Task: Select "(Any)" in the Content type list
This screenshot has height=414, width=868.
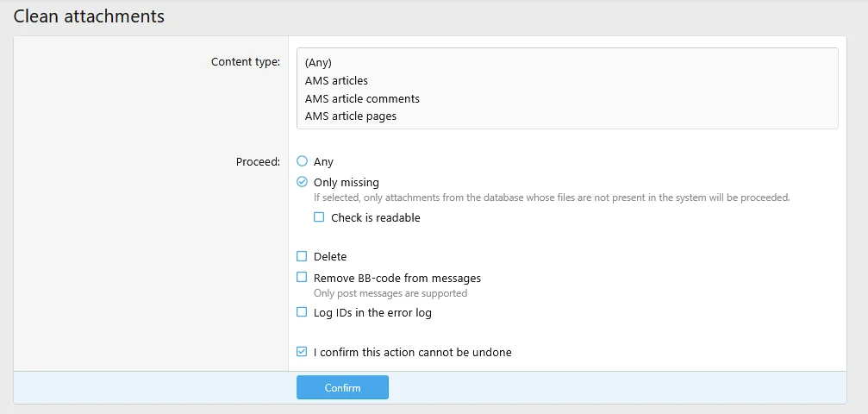Action: tap(319, 62)
